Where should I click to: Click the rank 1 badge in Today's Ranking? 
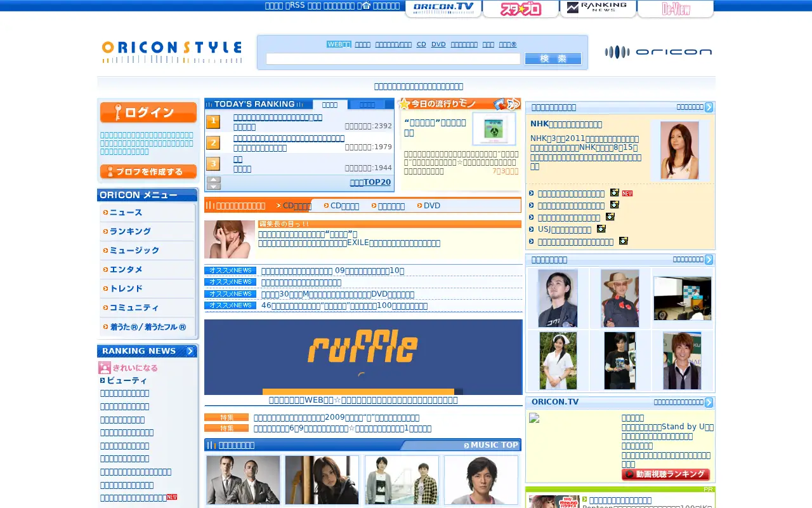[213, 121]
